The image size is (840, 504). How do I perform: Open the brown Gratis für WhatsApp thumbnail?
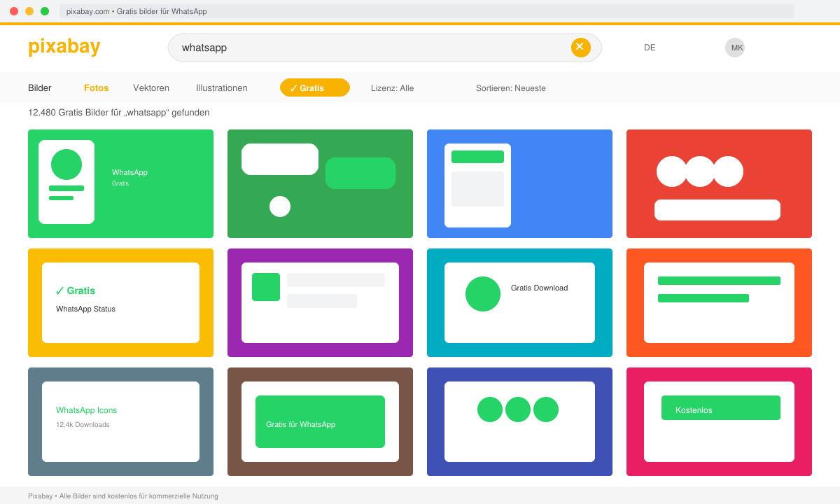pos(320,421)
